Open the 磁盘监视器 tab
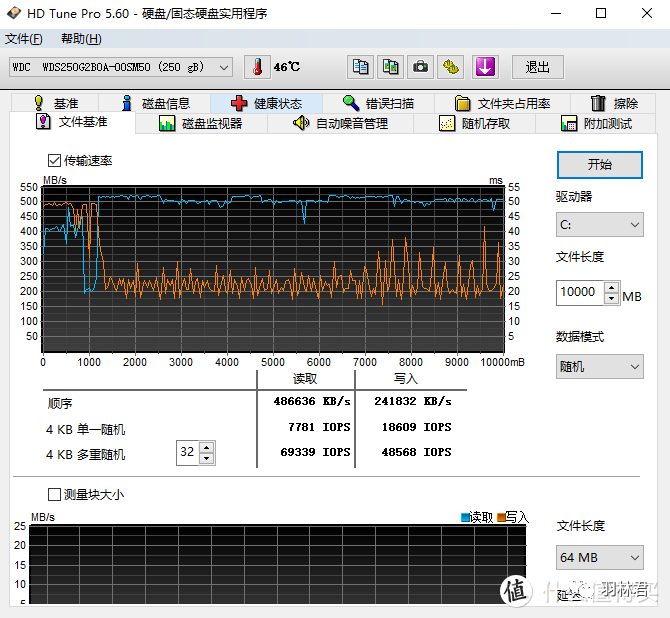The image size is (670, 618). [201, 124]
